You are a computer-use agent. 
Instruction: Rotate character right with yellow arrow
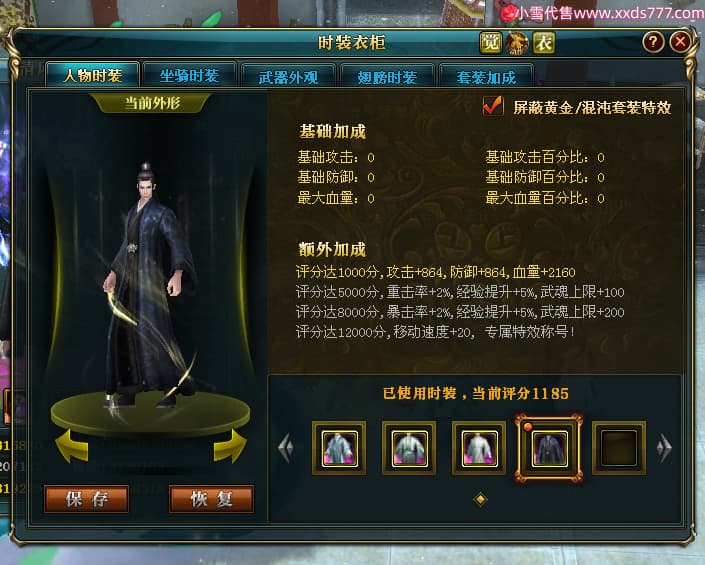click(230, 446)
